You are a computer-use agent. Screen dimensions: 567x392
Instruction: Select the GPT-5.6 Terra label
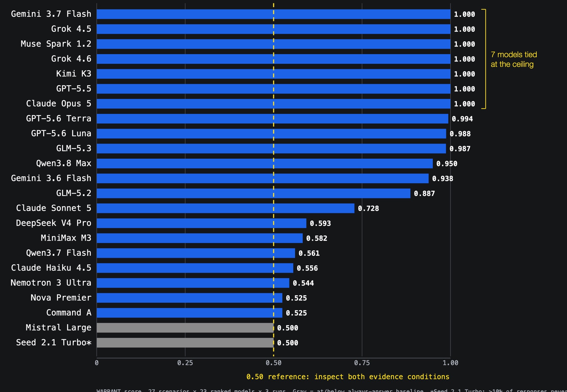tap(59, 119)
